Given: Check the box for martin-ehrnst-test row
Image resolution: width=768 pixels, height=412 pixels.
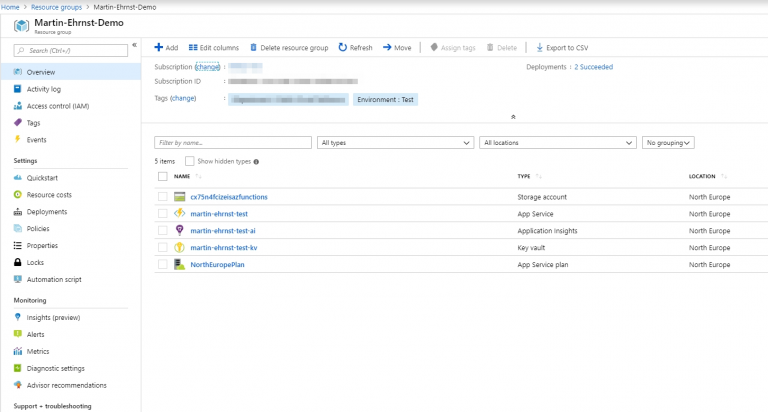Looking at the screenshot, I should tap(163, 214).
